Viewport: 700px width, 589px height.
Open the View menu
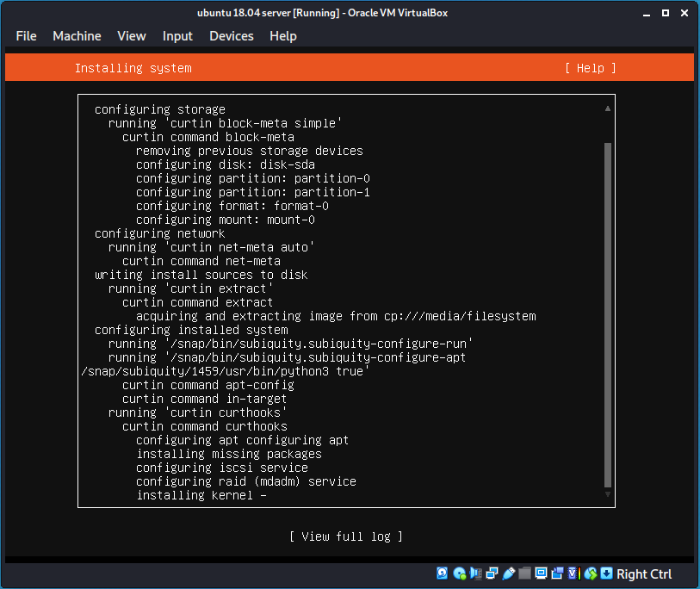coord(131,36)
